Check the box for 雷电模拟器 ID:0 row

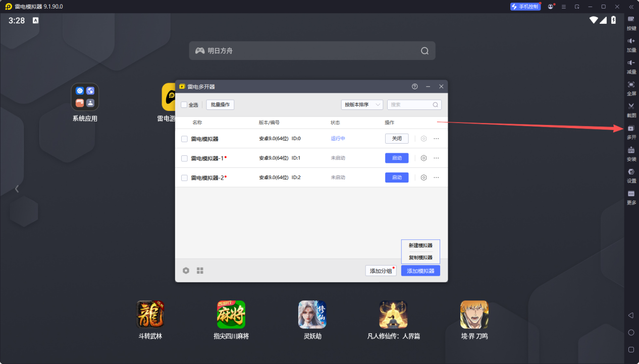pos(184,139)
